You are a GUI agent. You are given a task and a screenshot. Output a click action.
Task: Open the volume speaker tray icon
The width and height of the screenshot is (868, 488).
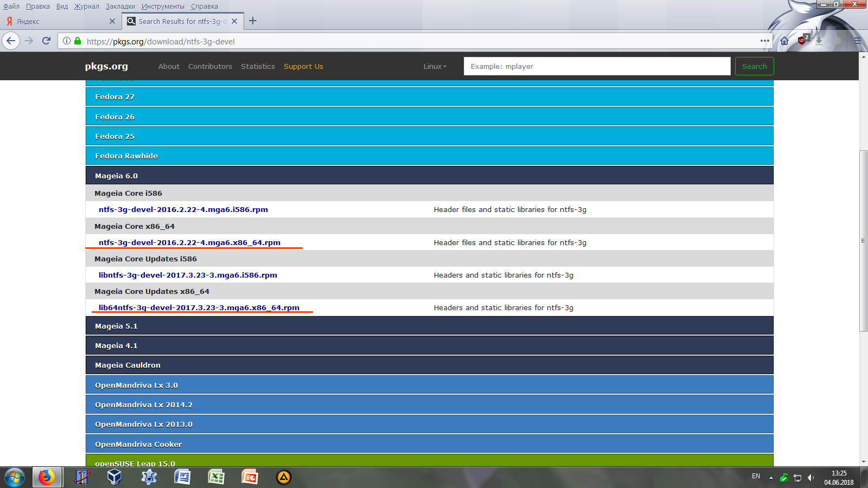(x=810, y=478)
